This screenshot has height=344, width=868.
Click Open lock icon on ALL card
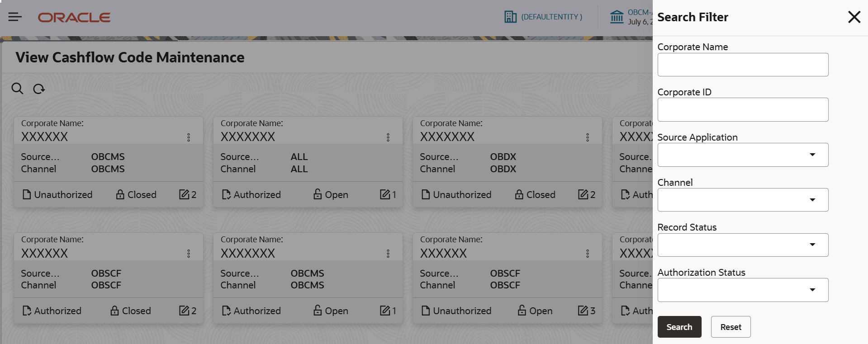point(318,194)
